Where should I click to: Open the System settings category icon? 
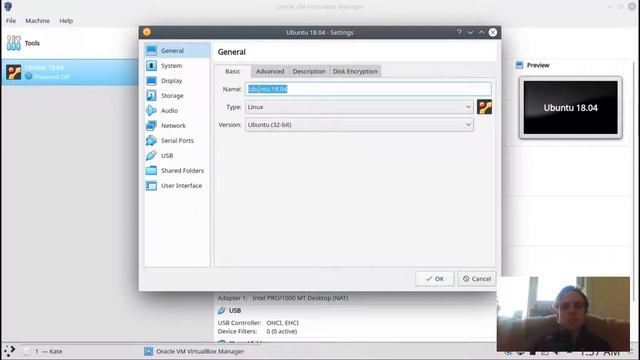point(151,66)
